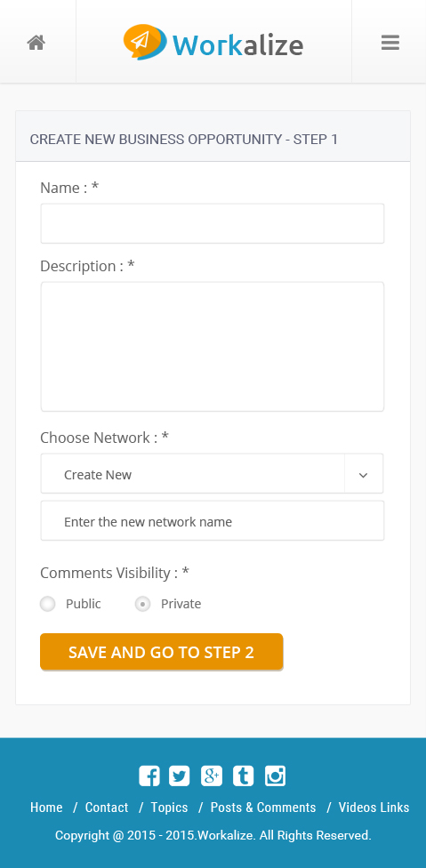This screenshot has height=868, width=426.
Task: Open Facebook page from footer icon
Action: [x=149, y=776]
